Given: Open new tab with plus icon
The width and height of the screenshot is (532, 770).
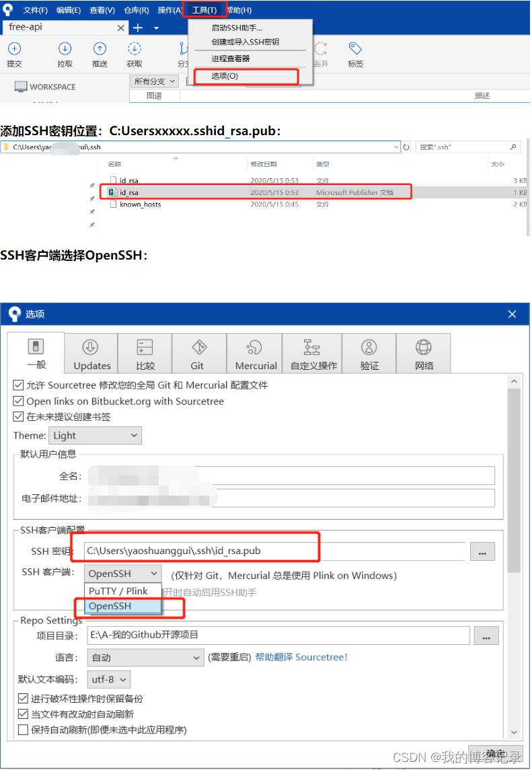Looking at the screenshot, I should pos(138,28).
